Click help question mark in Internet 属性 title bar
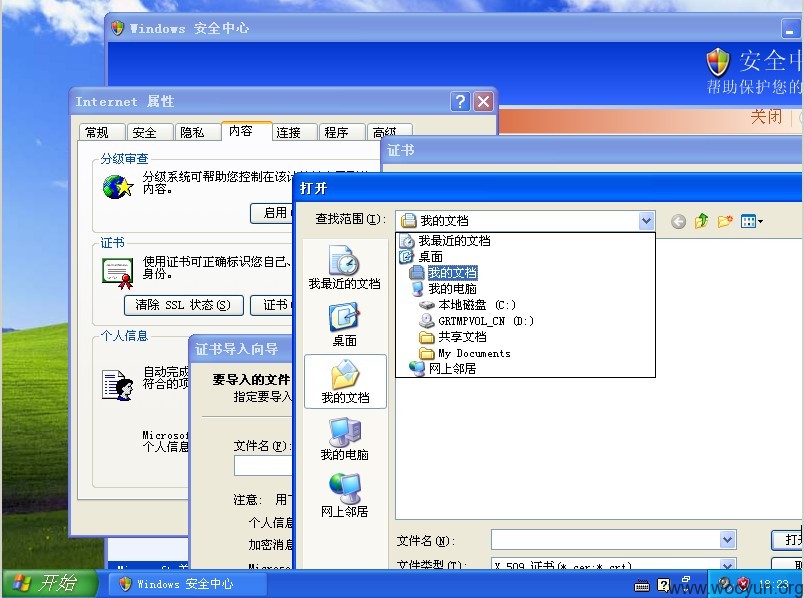The width and height of the screenshot is (804, 598). pos(460,102)
